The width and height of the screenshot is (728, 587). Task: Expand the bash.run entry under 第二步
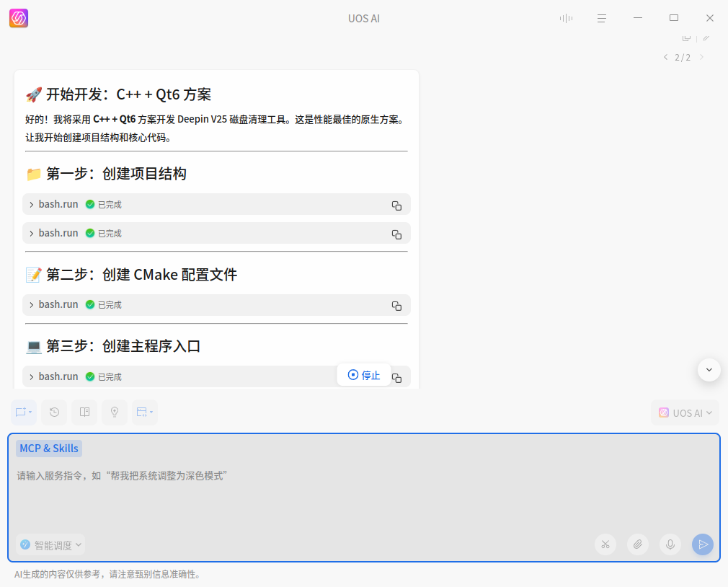pyautogui.click(x=32, y=304)
